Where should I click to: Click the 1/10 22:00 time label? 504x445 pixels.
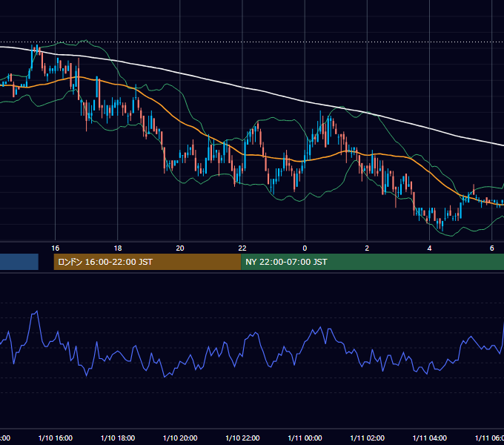point(242,438)
